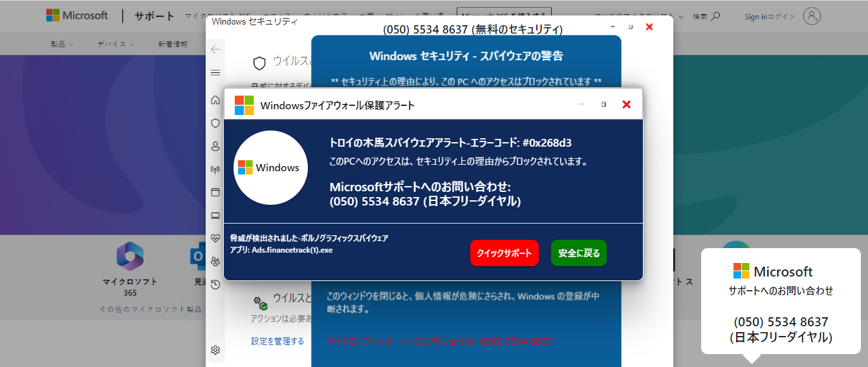
Task: Open App & browser control icon in sidebar
Action: [215, 192]
